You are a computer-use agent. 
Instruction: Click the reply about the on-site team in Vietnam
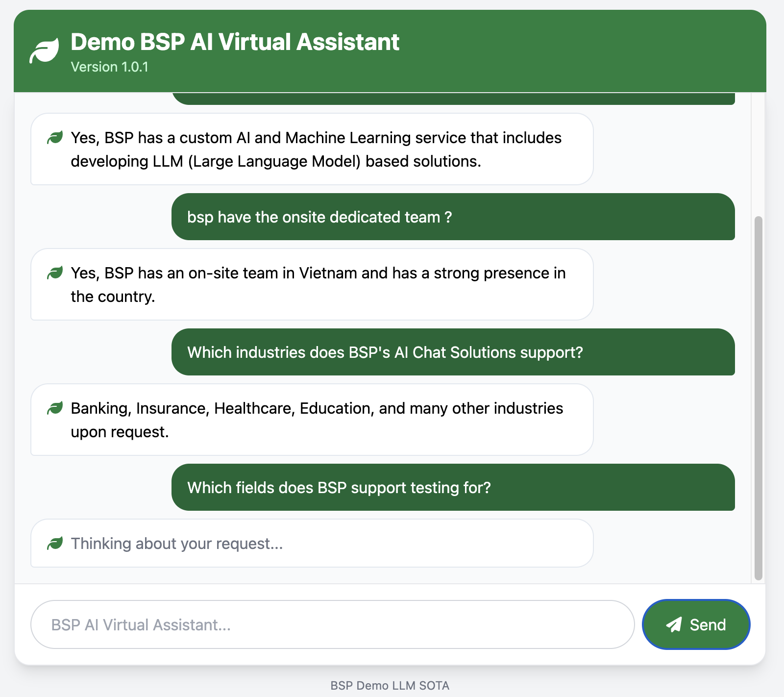pyautogui.click(x=312, y=284)
